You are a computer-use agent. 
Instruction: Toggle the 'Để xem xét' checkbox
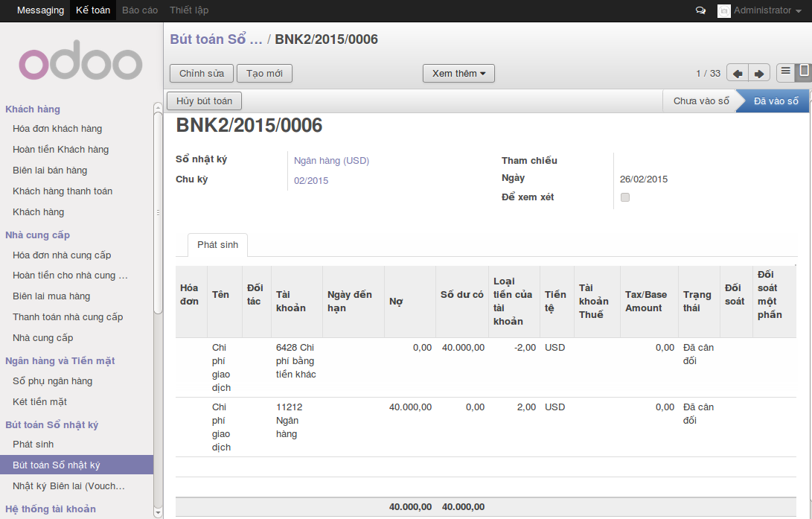click(625, 197)
